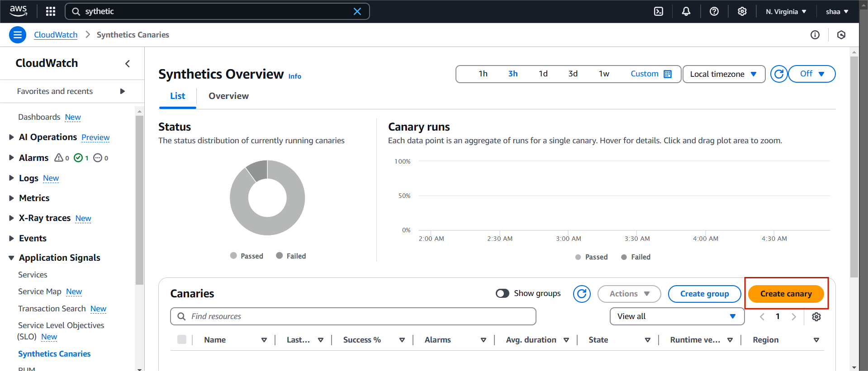This screenshot has height=371, width=868.
Task: Choose the Custom time range
Action: 645,74
